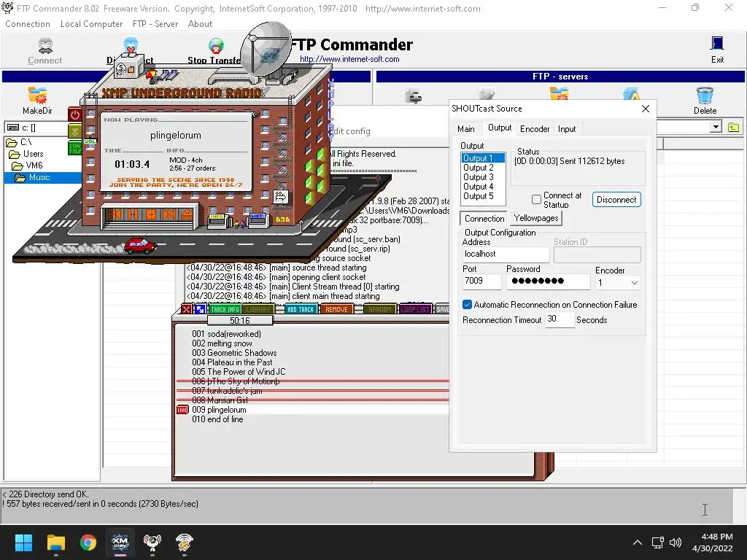Click the pause button on radio building
Viewport: 747px width, 560px height.
(x=133, y=214)
